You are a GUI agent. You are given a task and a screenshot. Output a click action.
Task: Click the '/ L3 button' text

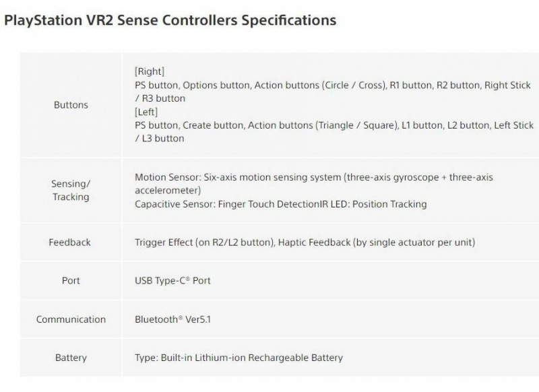[x=159, y=138]
